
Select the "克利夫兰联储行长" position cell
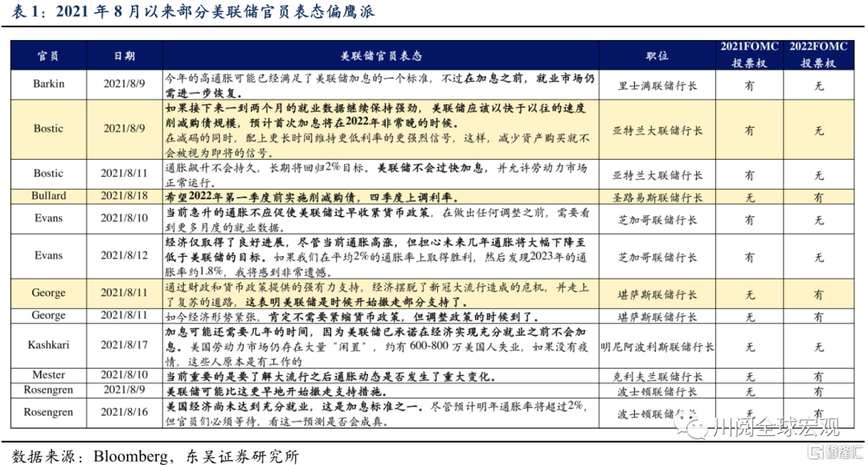point(657,377)
